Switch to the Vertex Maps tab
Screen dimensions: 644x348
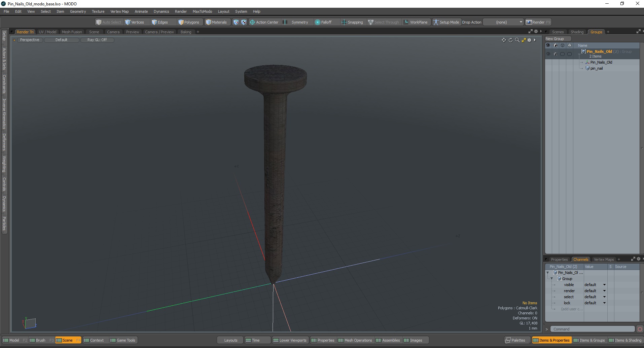(604, 259)
